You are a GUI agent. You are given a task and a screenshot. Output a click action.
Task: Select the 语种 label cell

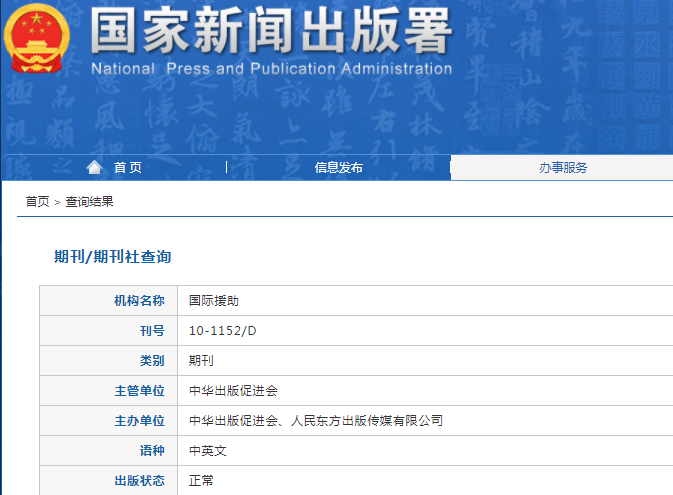[x=109, y=451]
